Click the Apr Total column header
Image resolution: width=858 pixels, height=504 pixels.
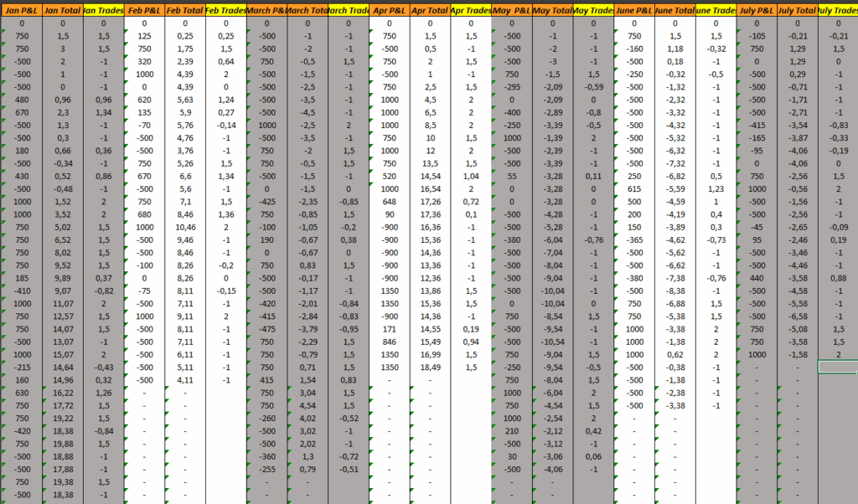coord(430,10)
